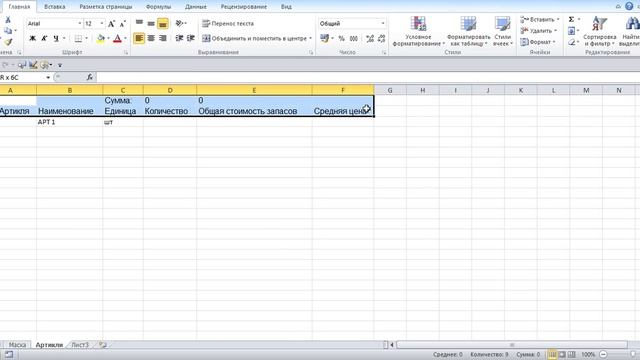This screenshot has width=640, height=360.
Task: Align text to middle of cell
Action: point(151,23)
